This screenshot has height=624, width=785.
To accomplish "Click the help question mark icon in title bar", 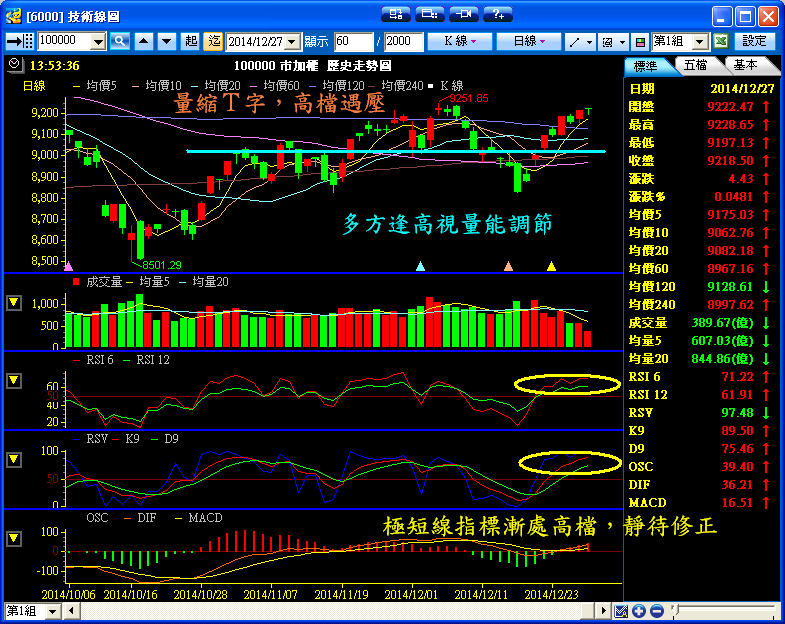I will pos(497,14).
